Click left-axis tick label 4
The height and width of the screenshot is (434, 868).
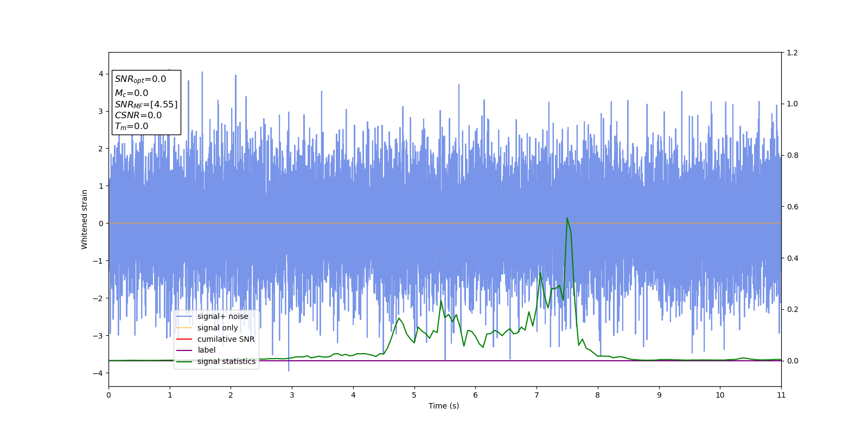pyautogui.click(x=101, y=74)
